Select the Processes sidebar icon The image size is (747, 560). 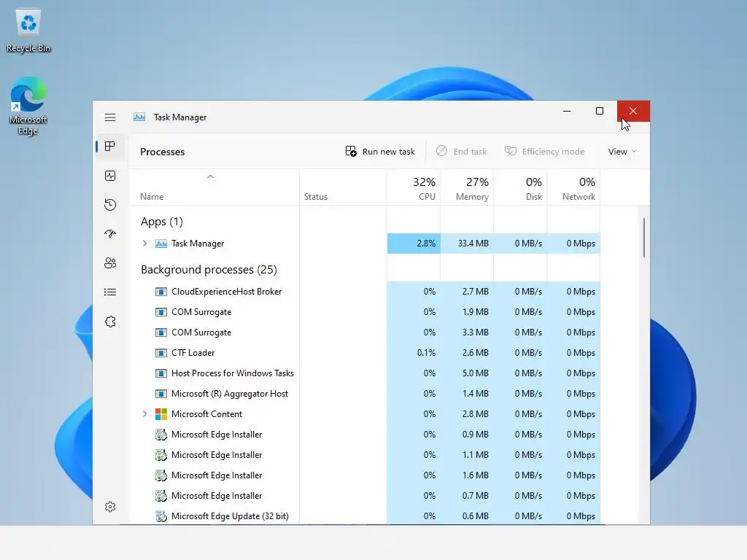coord(110,146)
